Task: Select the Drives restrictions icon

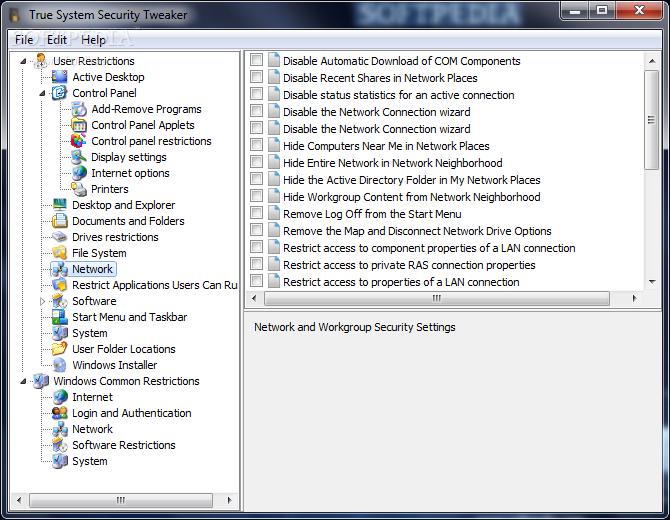Action: click(59, 237)
